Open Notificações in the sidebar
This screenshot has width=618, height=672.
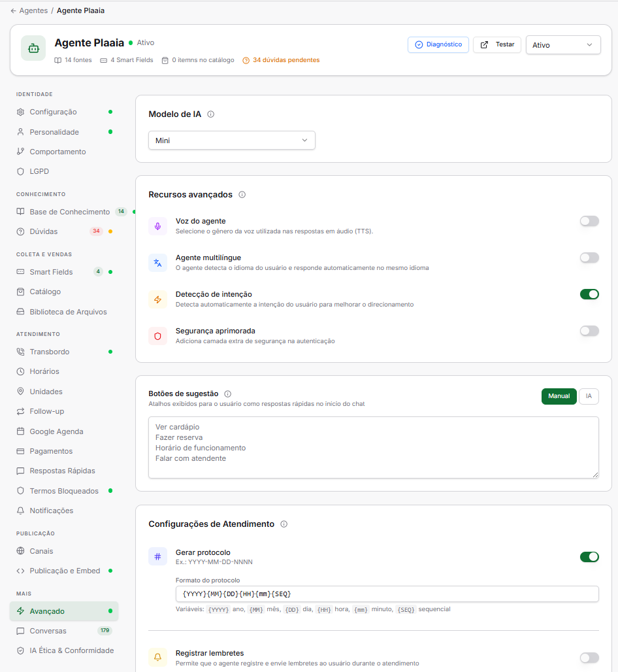(x=64, y=511)
